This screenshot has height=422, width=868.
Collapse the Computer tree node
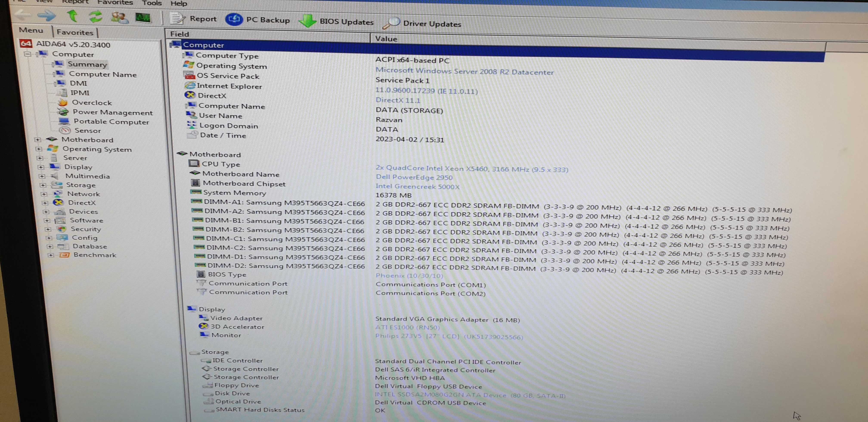pos(28,54)
